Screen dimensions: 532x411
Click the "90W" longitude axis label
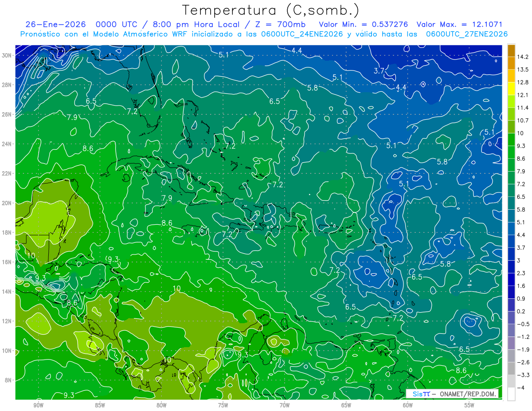[x=38, y=405]
